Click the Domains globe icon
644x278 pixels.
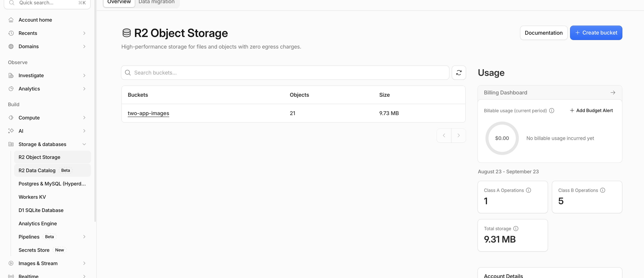tap(11, 46)
